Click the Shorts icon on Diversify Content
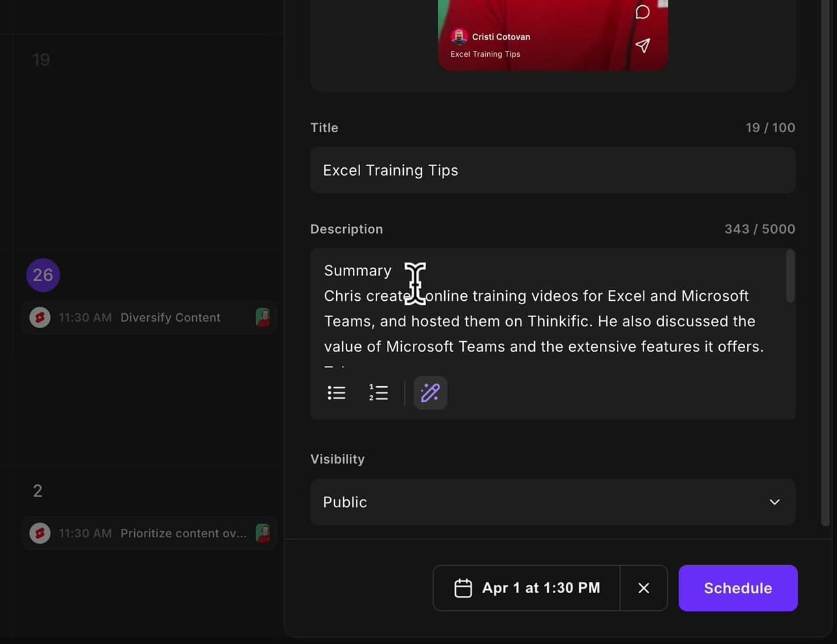Screen dimensions: 837x644 40,318
